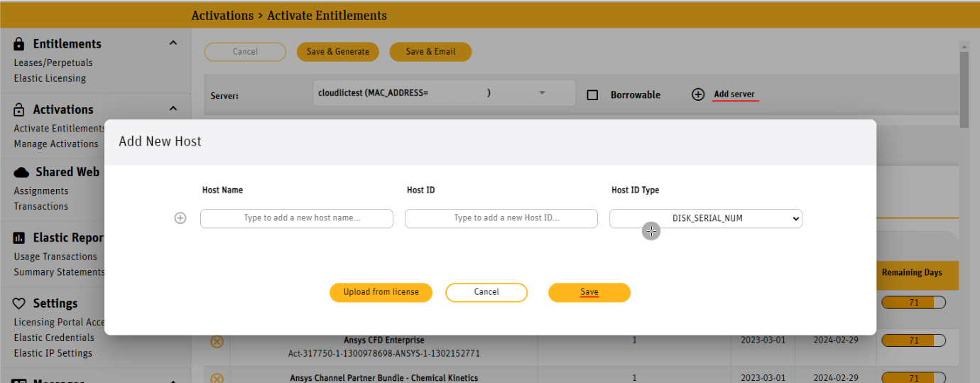
Task: Click into the Host ID text box
Action: (x=501, y=218)
